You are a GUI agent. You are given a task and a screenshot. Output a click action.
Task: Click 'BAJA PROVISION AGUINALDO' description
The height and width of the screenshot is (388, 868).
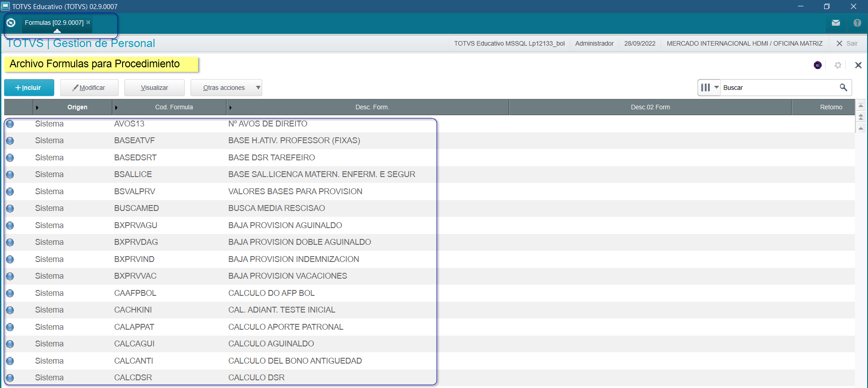[x=285, y=225]
